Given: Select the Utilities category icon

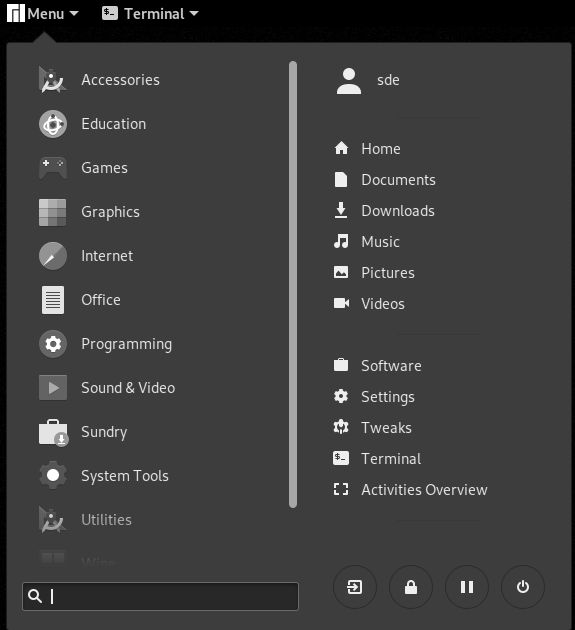Looking at the screenshot, I should pos(53,520).
